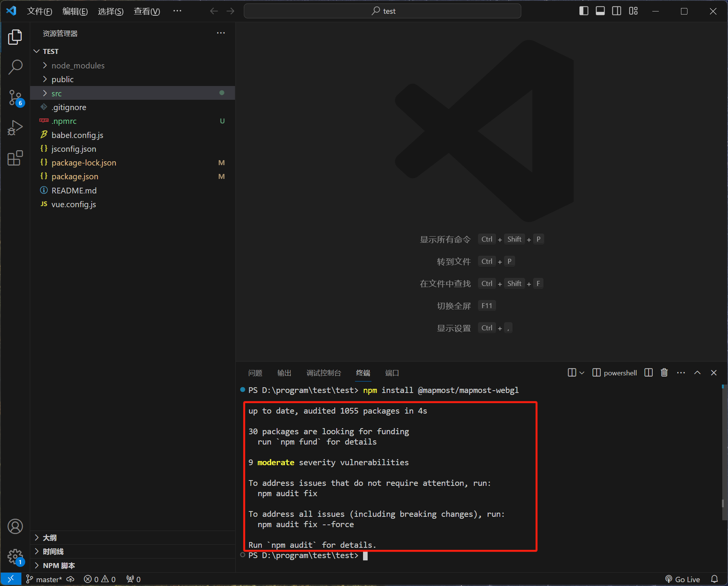This screenshot has width=728, height=586.
Task: Switch to the 端口 panel tab
Action: tap(392, 373)
